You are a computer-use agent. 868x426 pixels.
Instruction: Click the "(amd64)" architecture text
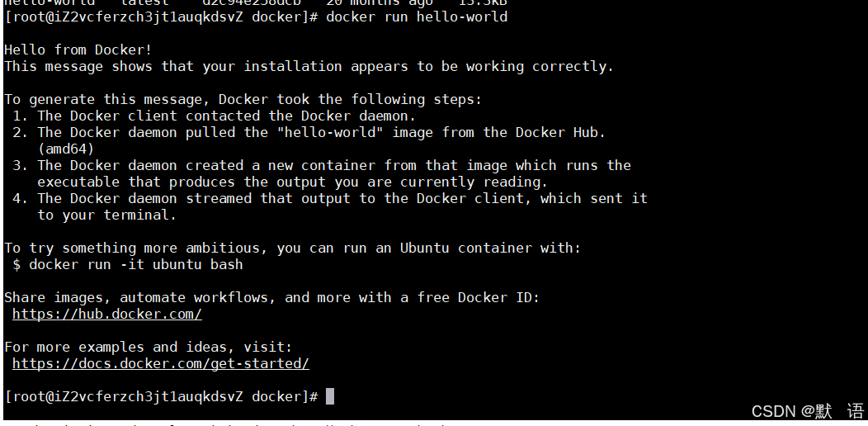(66, 149)
